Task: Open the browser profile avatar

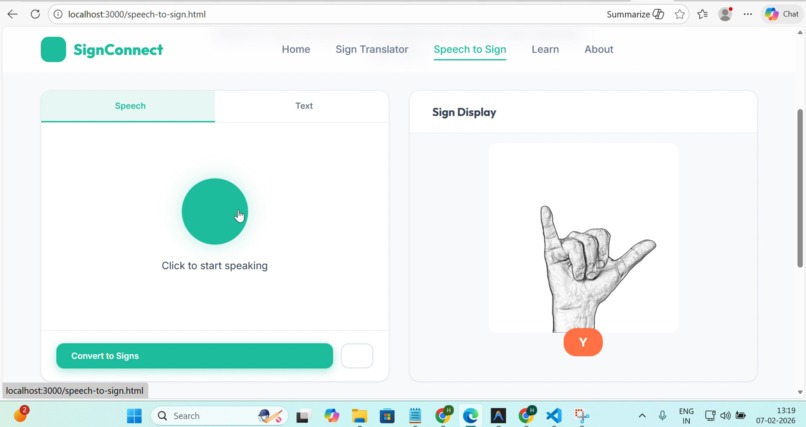Action: pyautogui.click(x=725, y=14)
